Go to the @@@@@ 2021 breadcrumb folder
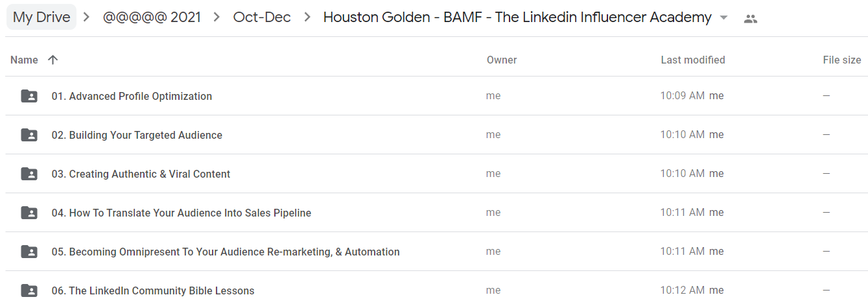 (152, 18)
